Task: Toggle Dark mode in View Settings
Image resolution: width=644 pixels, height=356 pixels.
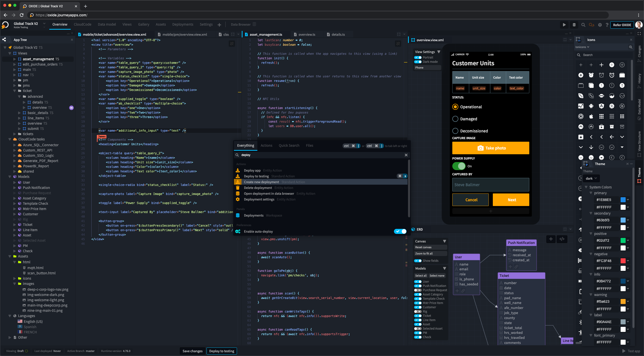Action: pos(418,62)
